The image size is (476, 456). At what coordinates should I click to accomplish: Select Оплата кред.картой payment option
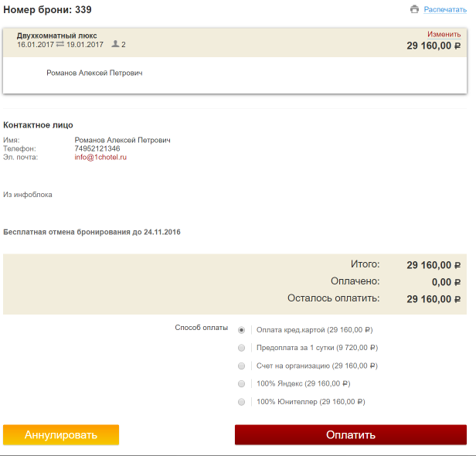click(241, 330)
